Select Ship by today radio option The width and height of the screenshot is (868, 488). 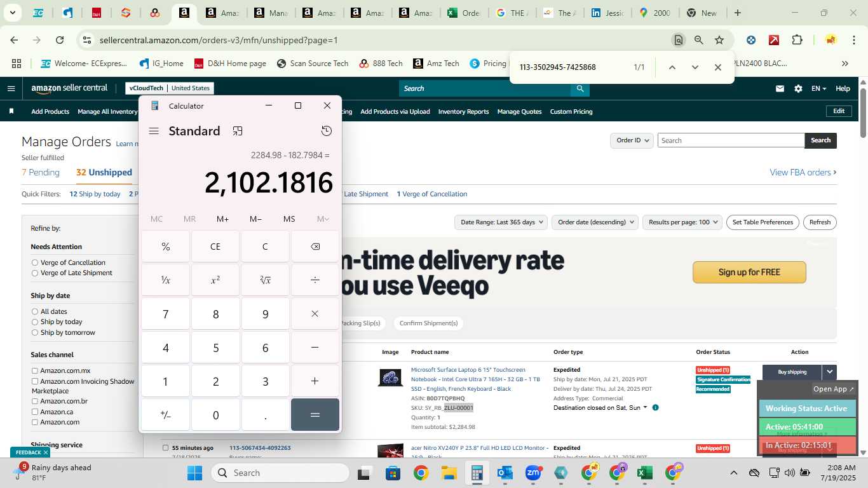coord(35,322)
